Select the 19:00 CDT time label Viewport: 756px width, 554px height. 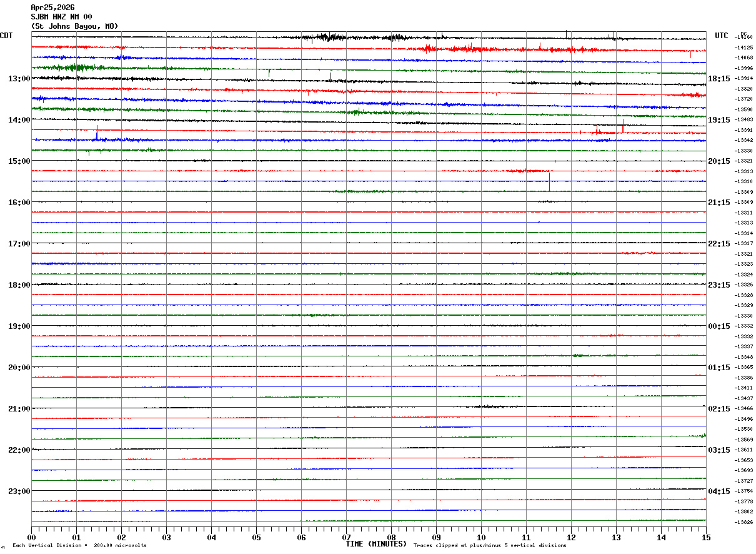point(19,326)
